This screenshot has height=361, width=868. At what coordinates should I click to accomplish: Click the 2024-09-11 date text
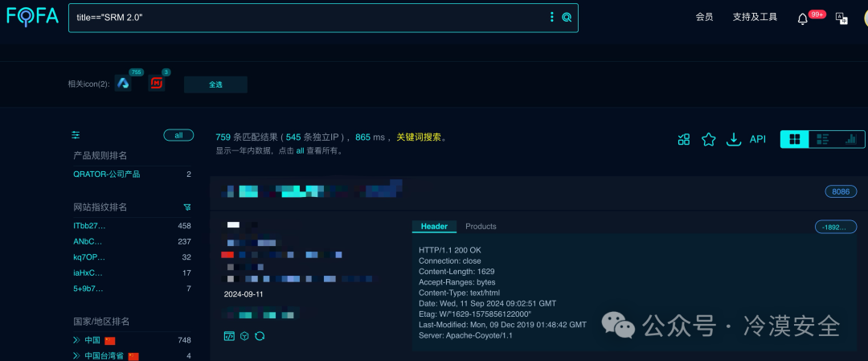click(244, 294)
